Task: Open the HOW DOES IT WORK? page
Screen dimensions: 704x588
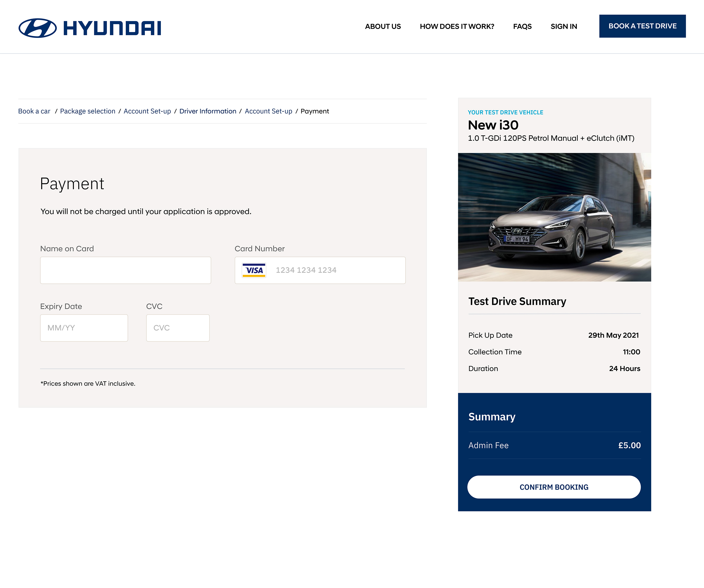Action: tap(457, 26)
